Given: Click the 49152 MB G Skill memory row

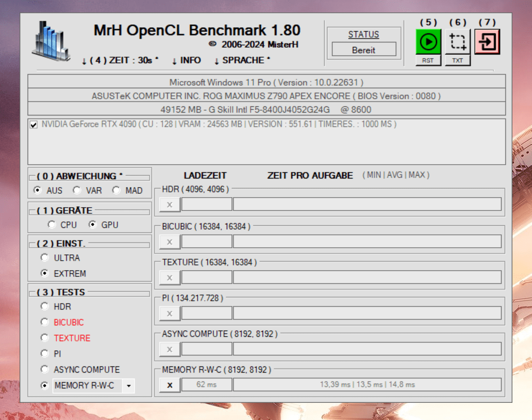Looking at the screenshot, I should pyautogui.click(x=266, y=109).
